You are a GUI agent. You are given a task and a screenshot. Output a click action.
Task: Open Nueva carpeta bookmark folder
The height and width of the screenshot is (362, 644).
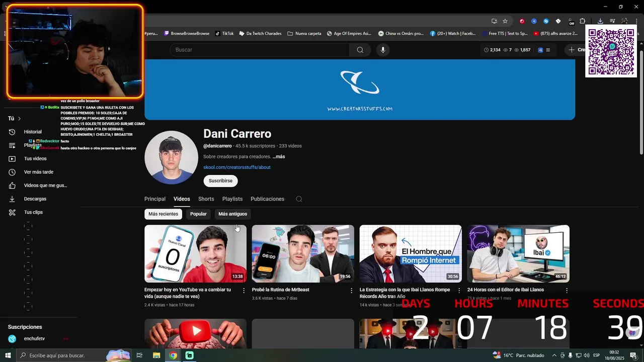coord(304,34)
